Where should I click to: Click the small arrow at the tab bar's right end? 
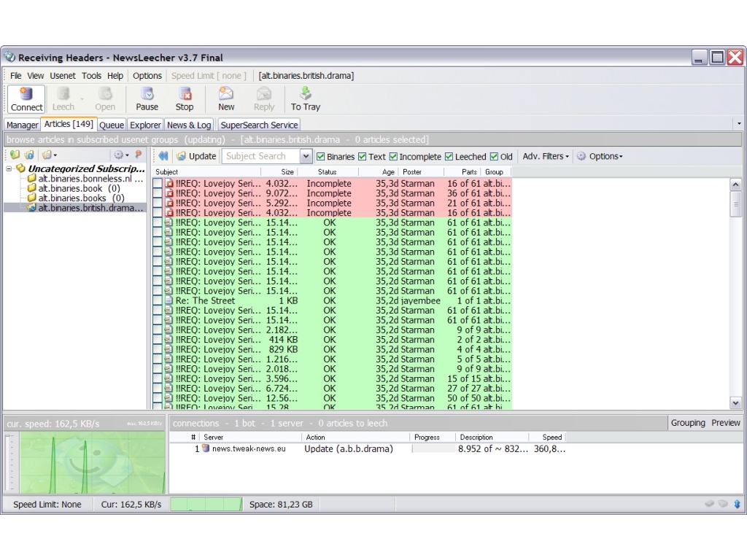tap(739, 124)
